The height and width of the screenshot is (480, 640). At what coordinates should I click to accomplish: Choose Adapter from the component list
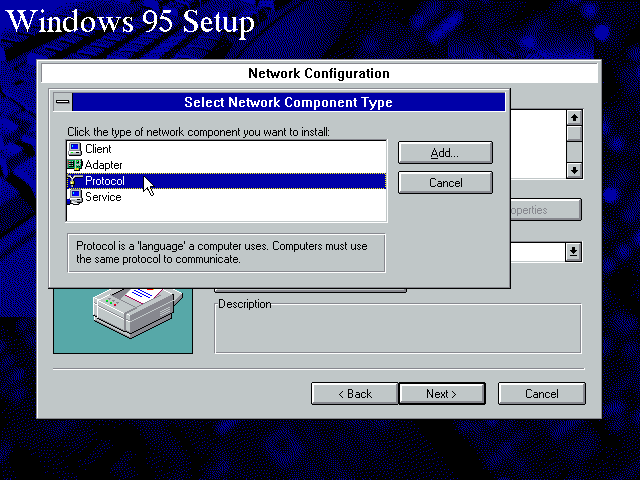(104, 165)
